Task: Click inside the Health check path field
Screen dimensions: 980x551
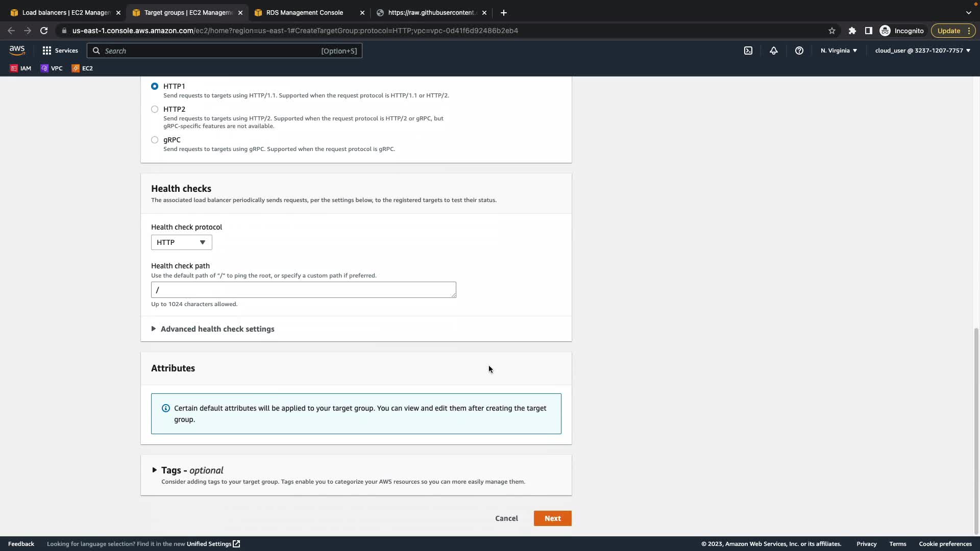Action: [303, 290]
